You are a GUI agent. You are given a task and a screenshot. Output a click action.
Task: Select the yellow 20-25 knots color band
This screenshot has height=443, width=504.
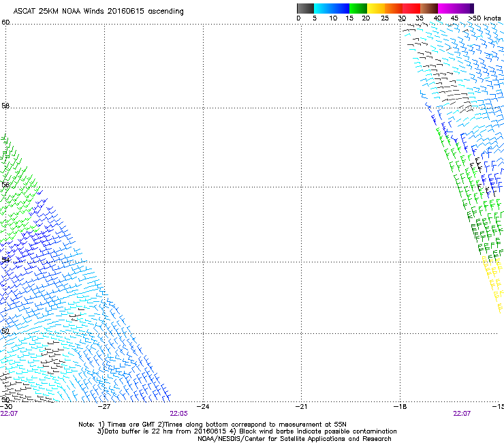tap(376, 8)
